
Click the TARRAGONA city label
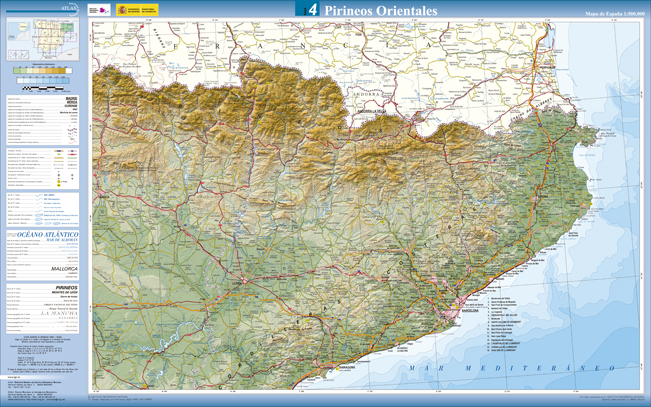pos(346,367)
